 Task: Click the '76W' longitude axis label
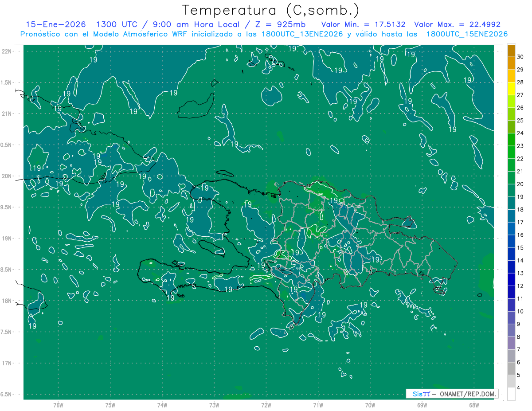[58, 405]
